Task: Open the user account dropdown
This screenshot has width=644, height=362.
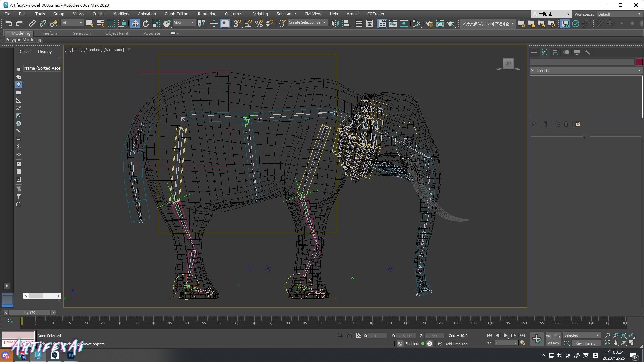Action: tap(551, 14)
